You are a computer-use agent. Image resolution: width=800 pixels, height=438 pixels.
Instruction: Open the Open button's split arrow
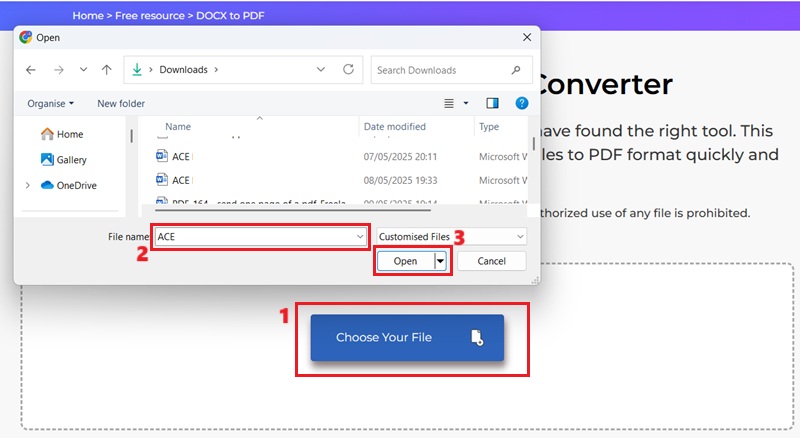440,261
